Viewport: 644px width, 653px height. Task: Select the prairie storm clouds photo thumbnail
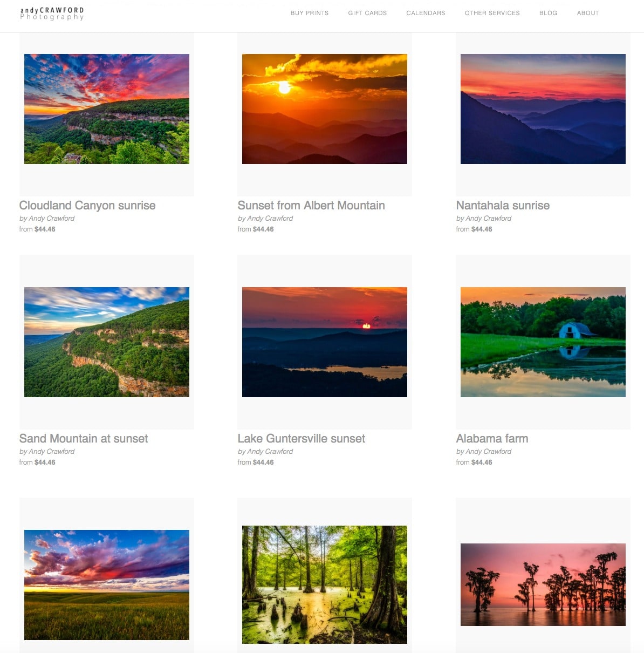[x=107, y=585]
